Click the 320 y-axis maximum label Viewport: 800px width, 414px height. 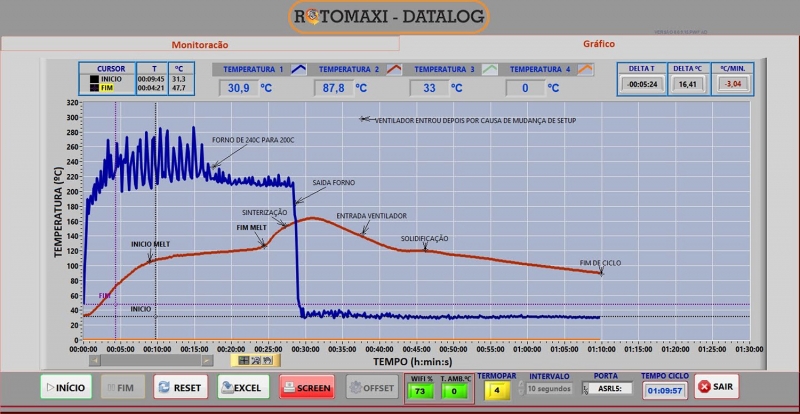click(71, 103)
